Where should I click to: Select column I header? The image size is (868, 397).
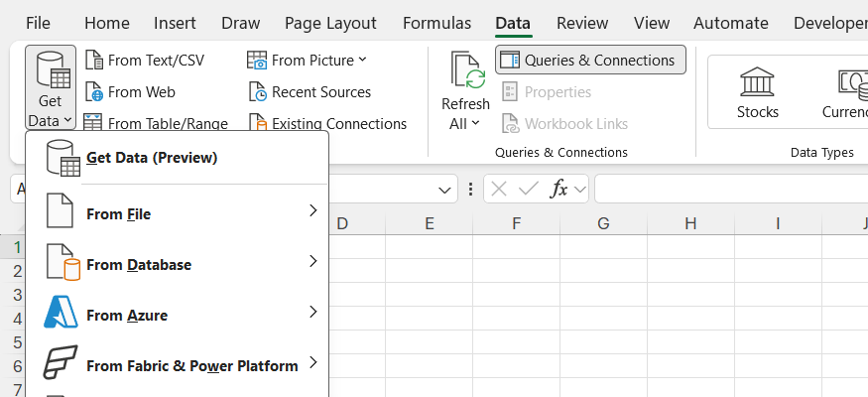click(778, 223)
